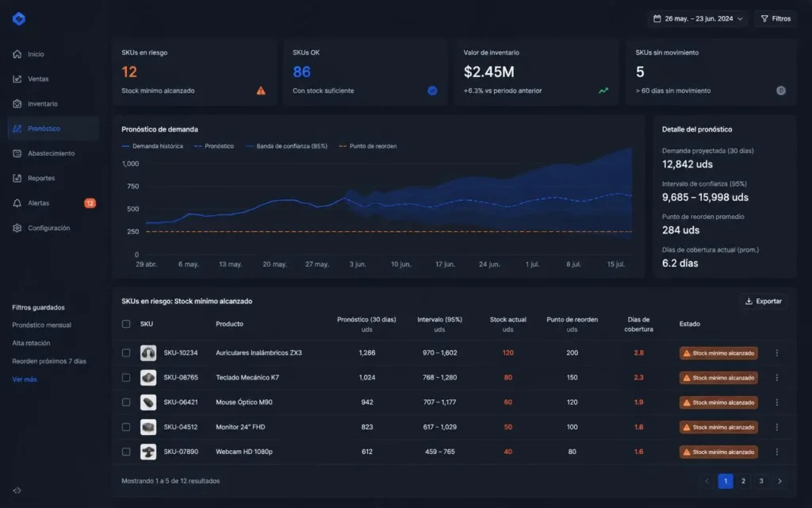Click the collapse sidebar code icon

17,491
